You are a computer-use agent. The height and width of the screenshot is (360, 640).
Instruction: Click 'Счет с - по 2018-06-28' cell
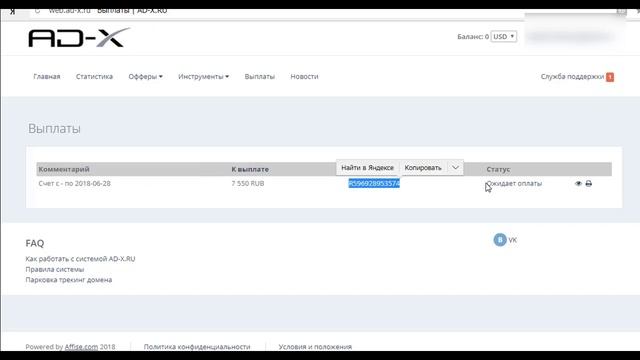click(74, 184)
